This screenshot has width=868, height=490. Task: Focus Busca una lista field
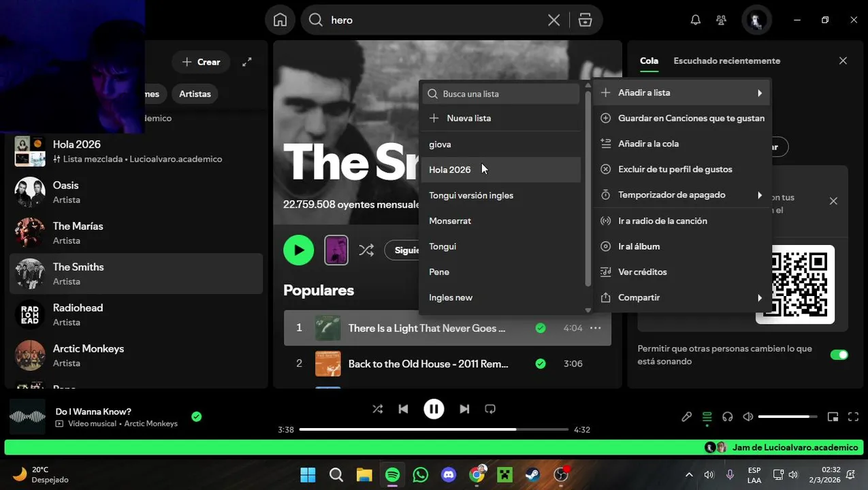pyautogui.click(x=501, y=94)
